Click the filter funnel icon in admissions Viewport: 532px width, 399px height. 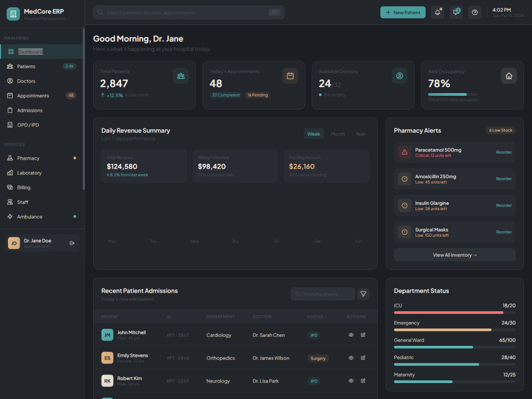pyautogui.click(x=363, y=294)
